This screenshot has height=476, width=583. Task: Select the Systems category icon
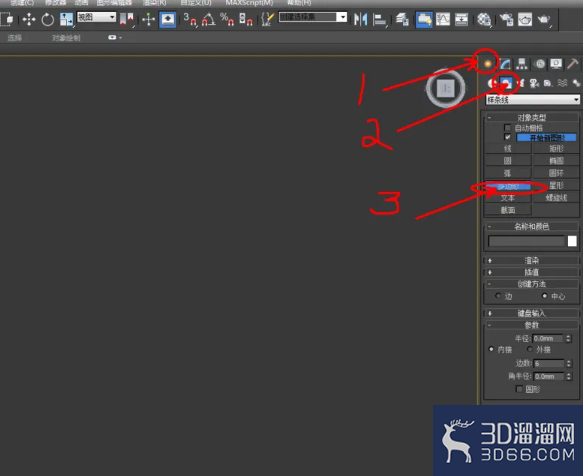click(x=576, y=83)
